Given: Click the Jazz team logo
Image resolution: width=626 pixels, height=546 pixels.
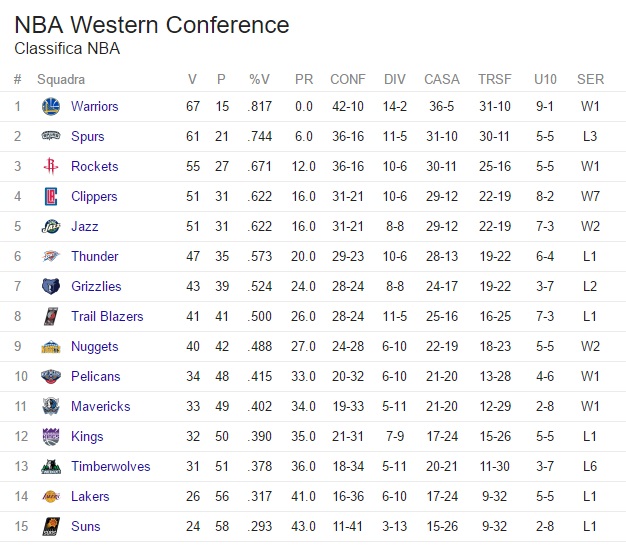Looking at the screenshot, I should click(x=51, y=226).
